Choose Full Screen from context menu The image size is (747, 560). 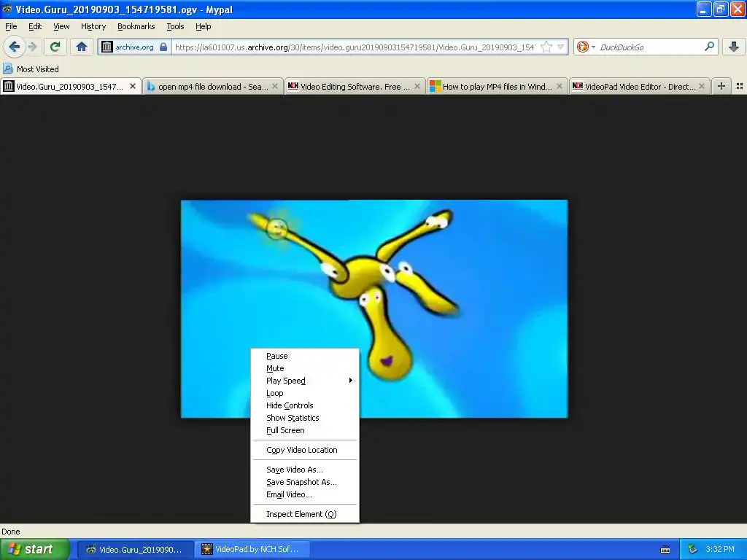pos(305,430)
